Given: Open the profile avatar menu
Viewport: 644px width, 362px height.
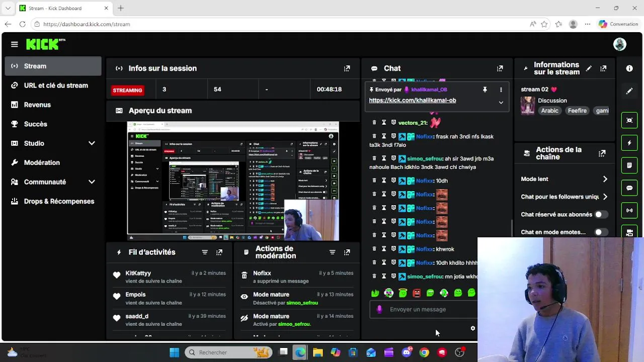Looking at the screenshot, I should (620, 44).
